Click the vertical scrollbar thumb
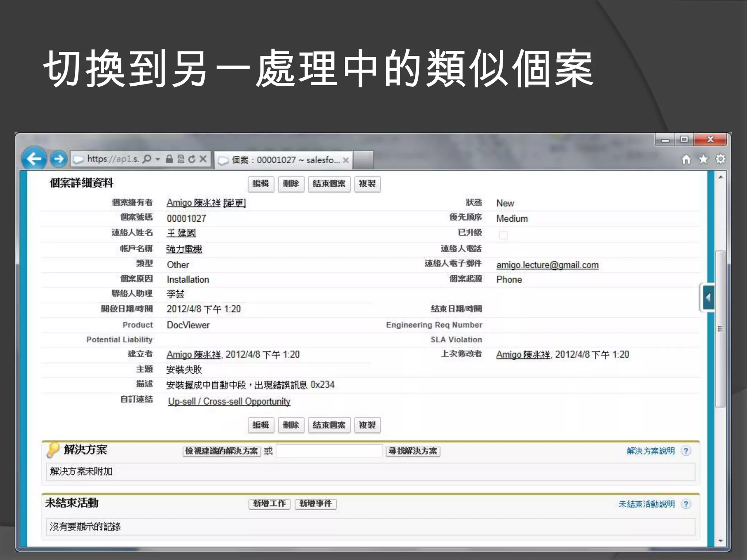 [720, 329]
